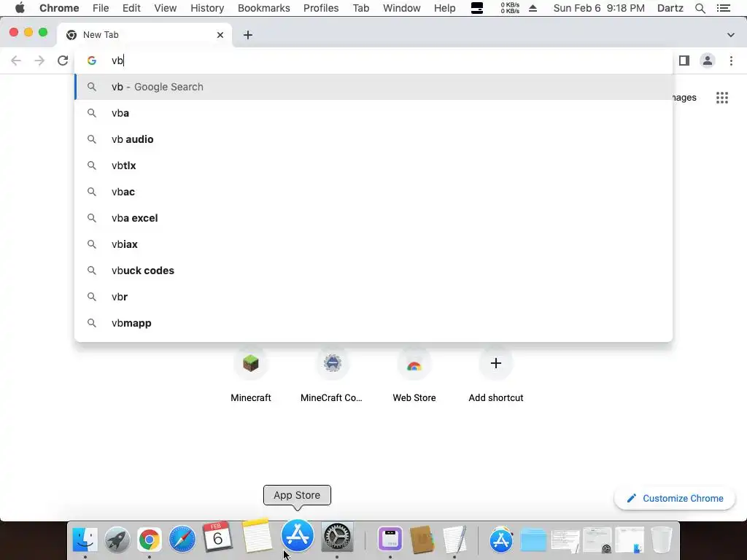Open the Chrome menu in menu bar
The width and height of the screenshot is (747, 560).
point(59,8)
